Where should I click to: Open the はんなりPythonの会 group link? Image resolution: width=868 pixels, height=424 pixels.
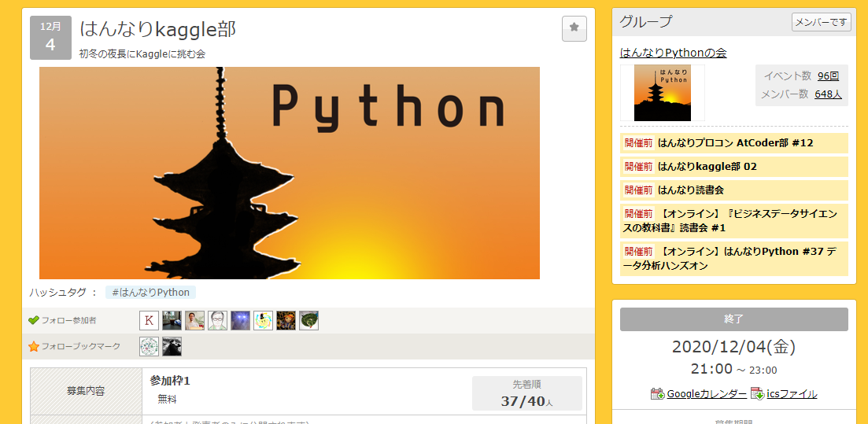click(x=673, y=53)
